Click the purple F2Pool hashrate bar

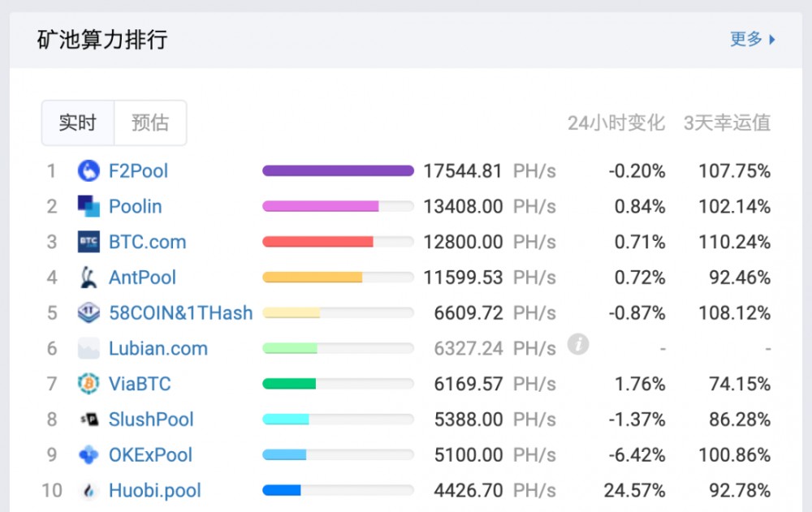338,171
